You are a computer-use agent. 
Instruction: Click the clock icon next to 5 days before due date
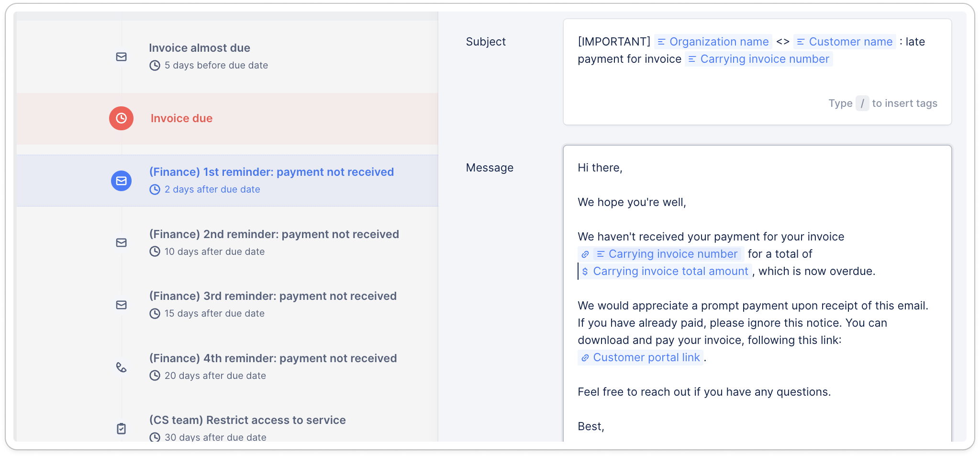point(155,66)
